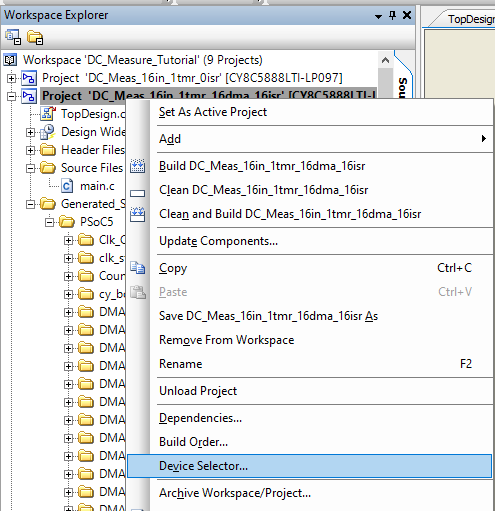495x511 pixels.
Task: Select the PSoC5 folder in the tree
Action: pyautogui.click(x=97, y=222)
